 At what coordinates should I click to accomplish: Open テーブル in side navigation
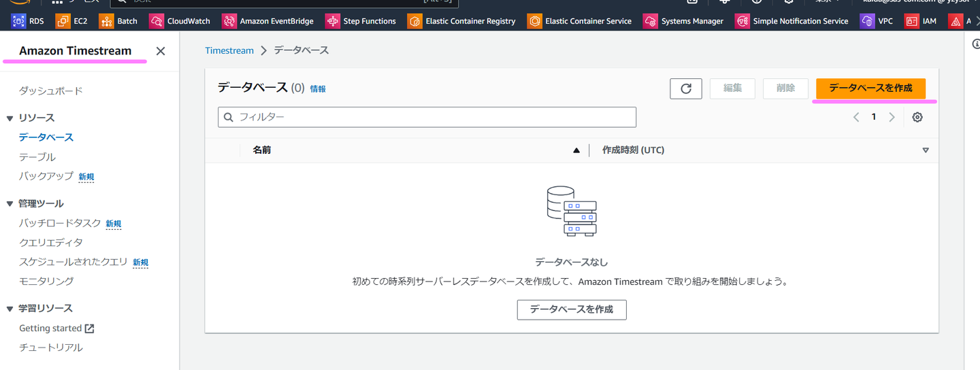[37, 156]
